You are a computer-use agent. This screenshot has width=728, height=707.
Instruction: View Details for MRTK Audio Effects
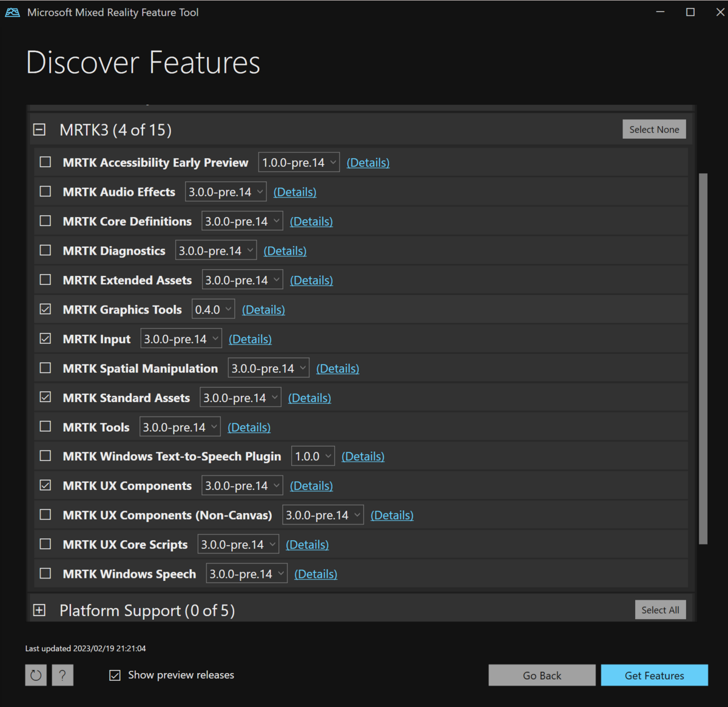click(295, 192)
